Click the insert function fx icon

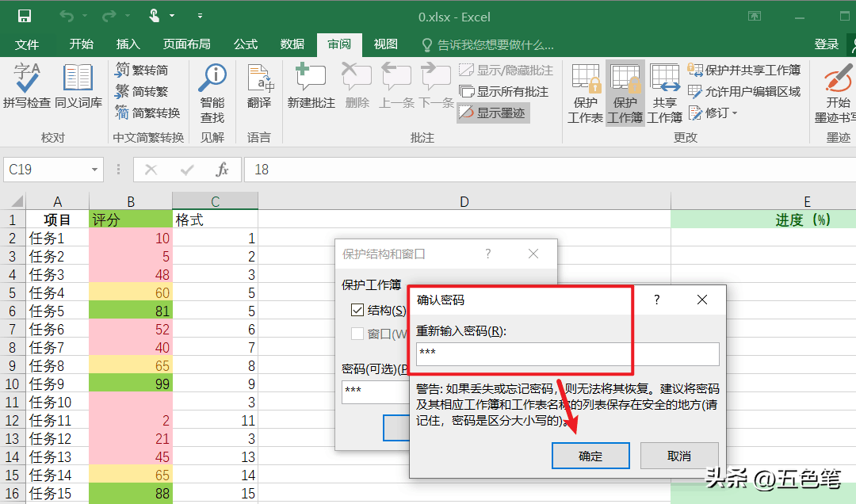[222, 170]
